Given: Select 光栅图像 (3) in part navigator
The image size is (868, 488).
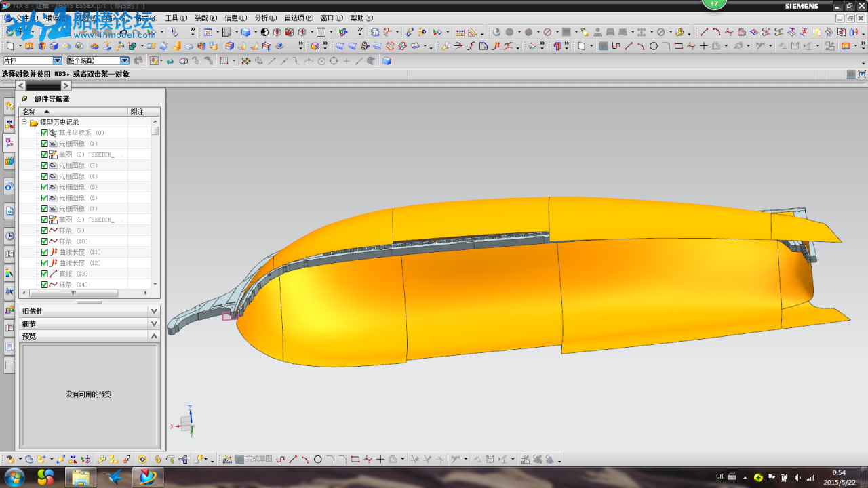Looking at the screenshot, I should (78, 165).
